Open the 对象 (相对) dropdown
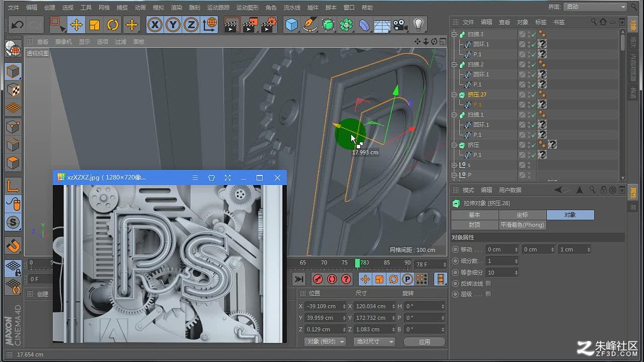The width and height of the screenshot is (644, 362). [x=326, y=341]
